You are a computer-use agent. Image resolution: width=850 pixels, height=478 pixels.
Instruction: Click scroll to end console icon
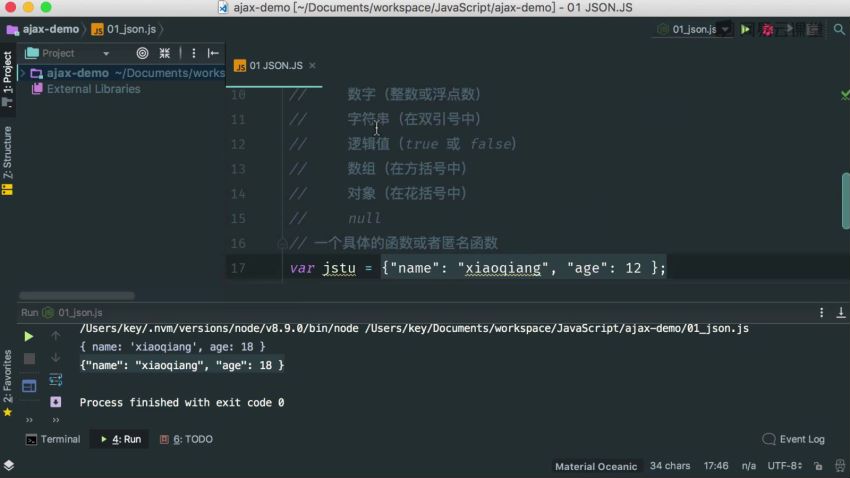(55, 402)
